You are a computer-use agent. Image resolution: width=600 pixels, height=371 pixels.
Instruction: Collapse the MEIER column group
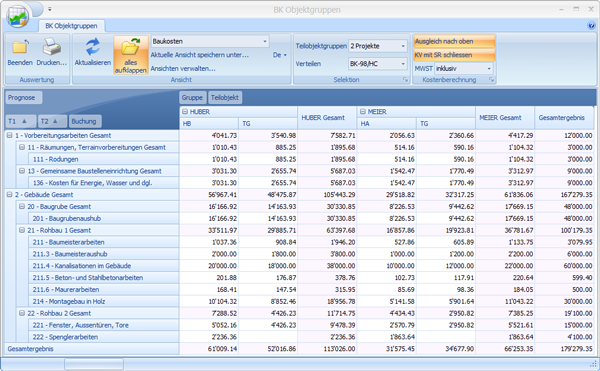362,112
